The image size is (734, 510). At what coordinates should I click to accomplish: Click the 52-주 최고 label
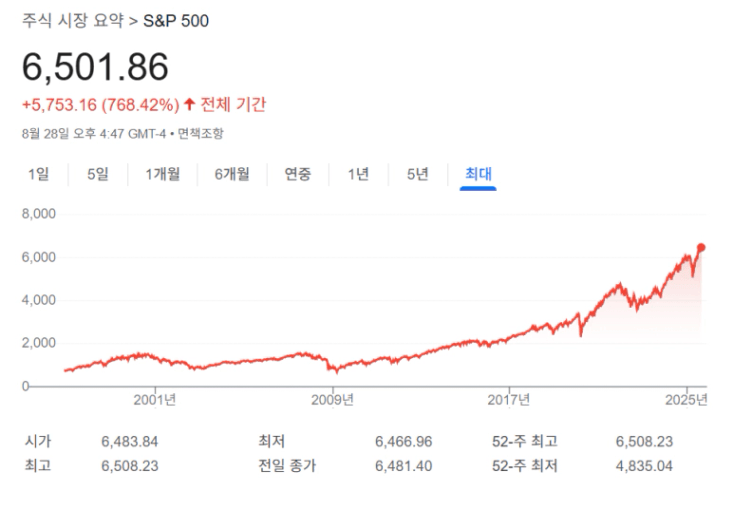point(525,441)
